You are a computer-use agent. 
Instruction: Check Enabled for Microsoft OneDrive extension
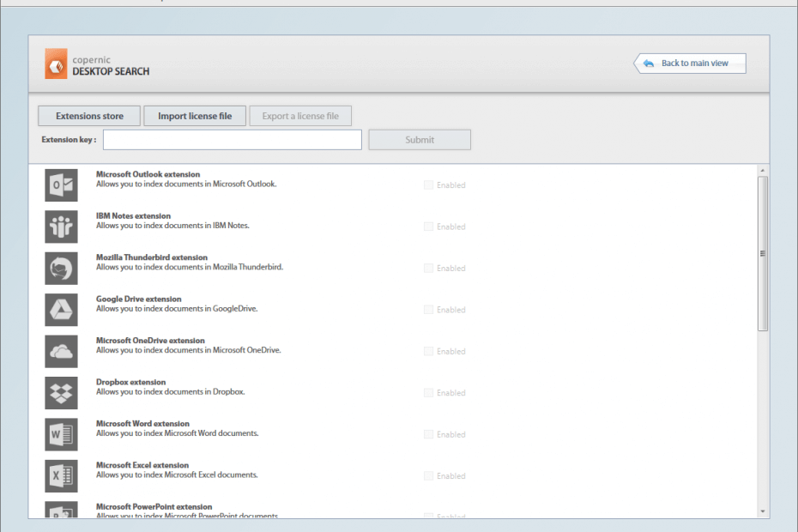click(x=428, y=351)
